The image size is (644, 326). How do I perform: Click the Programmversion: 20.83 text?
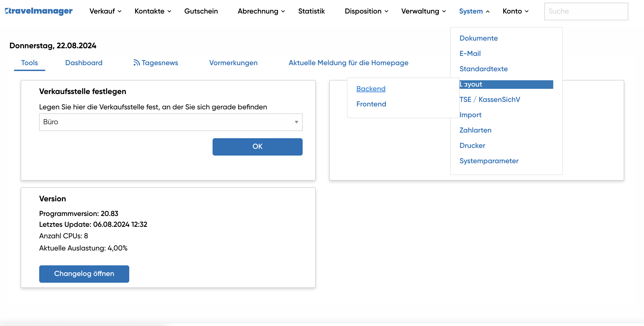[79, 214]
